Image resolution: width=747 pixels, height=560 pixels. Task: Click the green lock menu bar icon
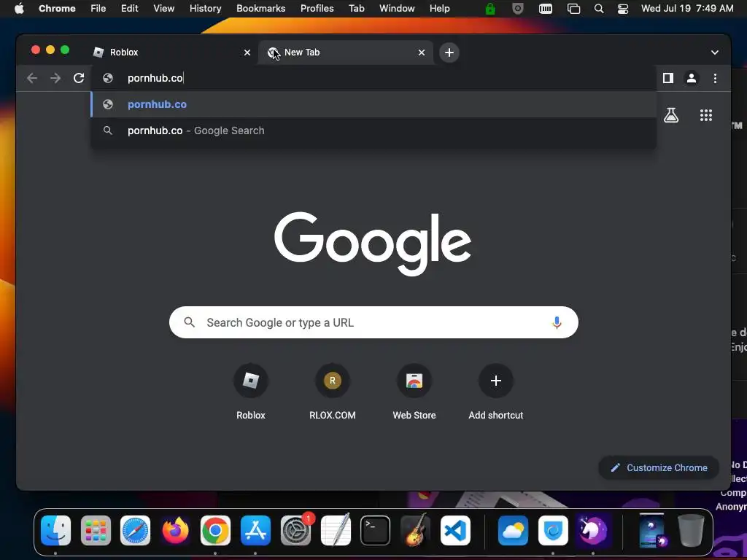pos(490,9)
